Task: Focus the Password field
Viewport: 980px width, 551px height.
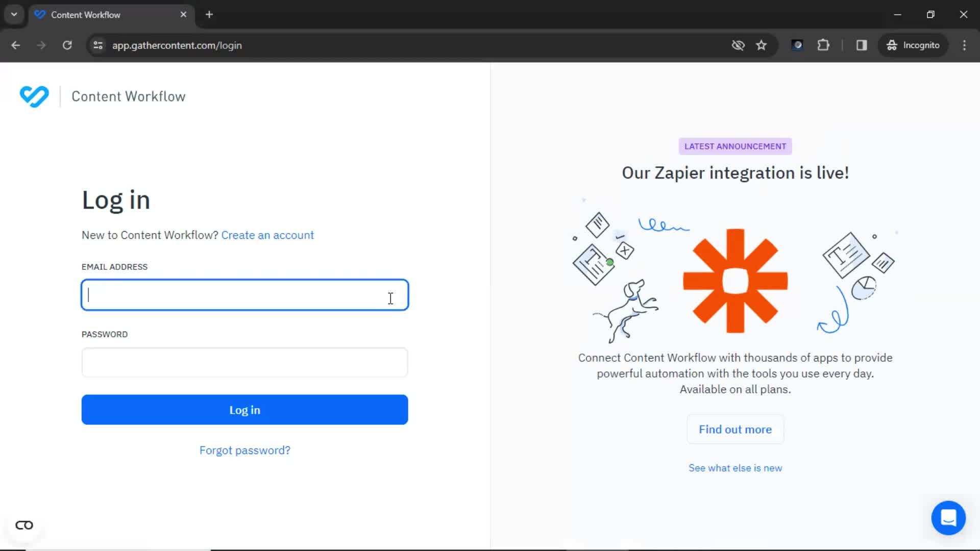Action: tap(244, 362)
